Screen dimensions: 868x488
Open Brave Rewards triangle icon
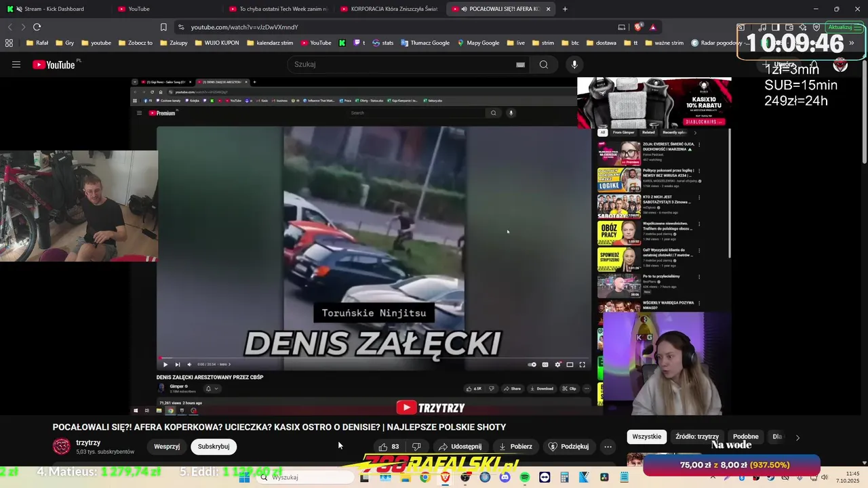point(652,27)
